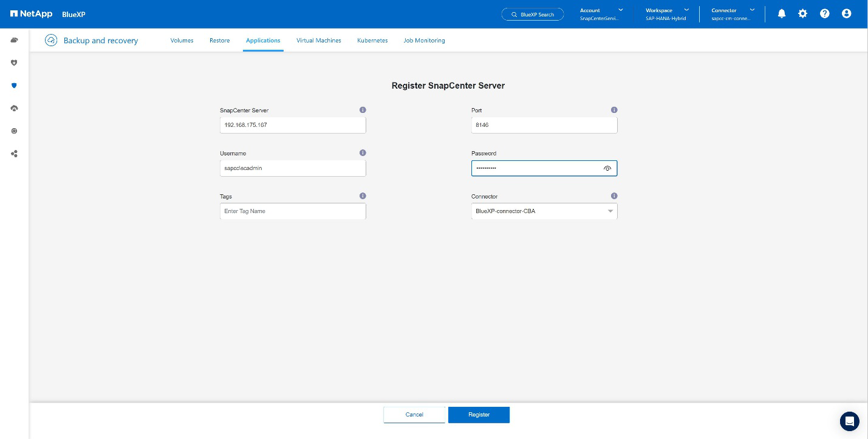Click the info icon beside SnapCenter Server
This screenshot has height=439, width=868.
(363, 110)
